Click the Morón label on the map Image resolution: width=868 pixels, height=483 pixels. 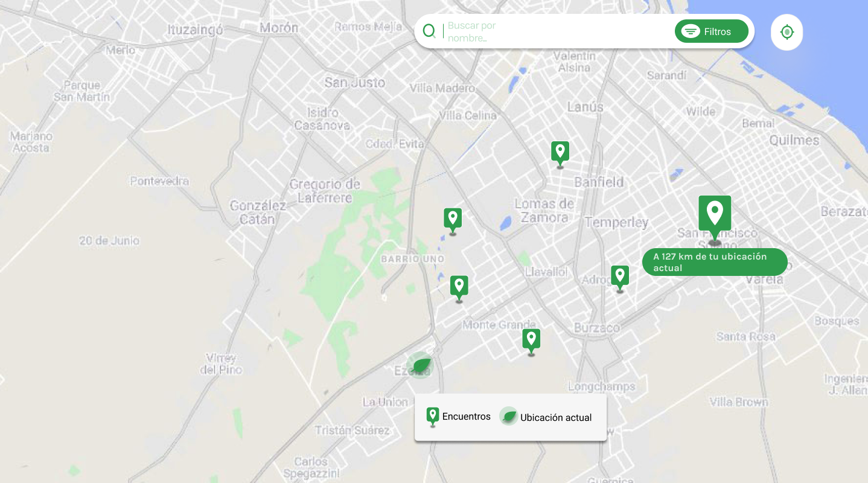279,28
